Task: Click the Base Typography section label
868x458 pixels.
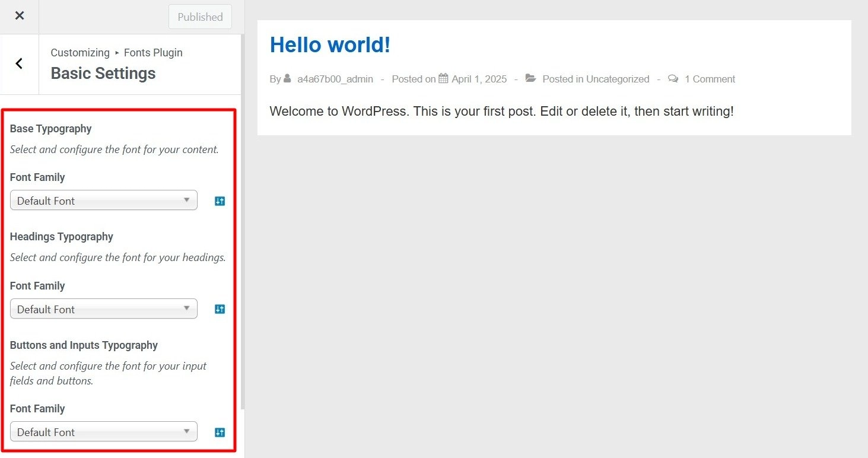Action: click(51, 129)
